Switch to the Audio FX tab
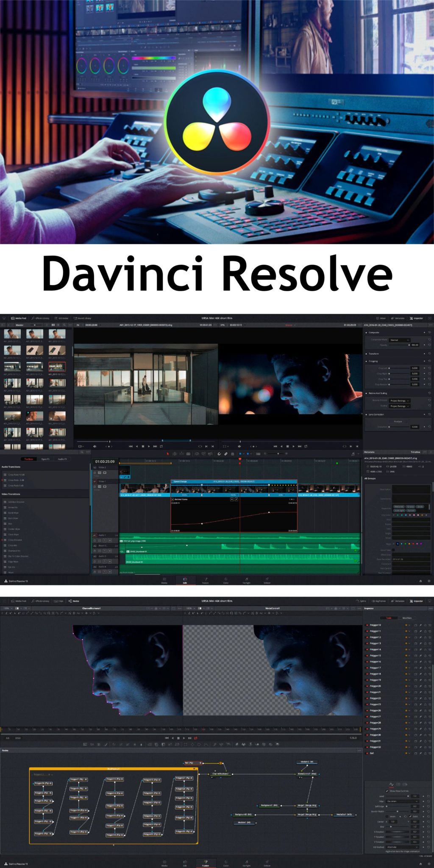434x868 pixels. pyautogui.click(x=62, y=459)
